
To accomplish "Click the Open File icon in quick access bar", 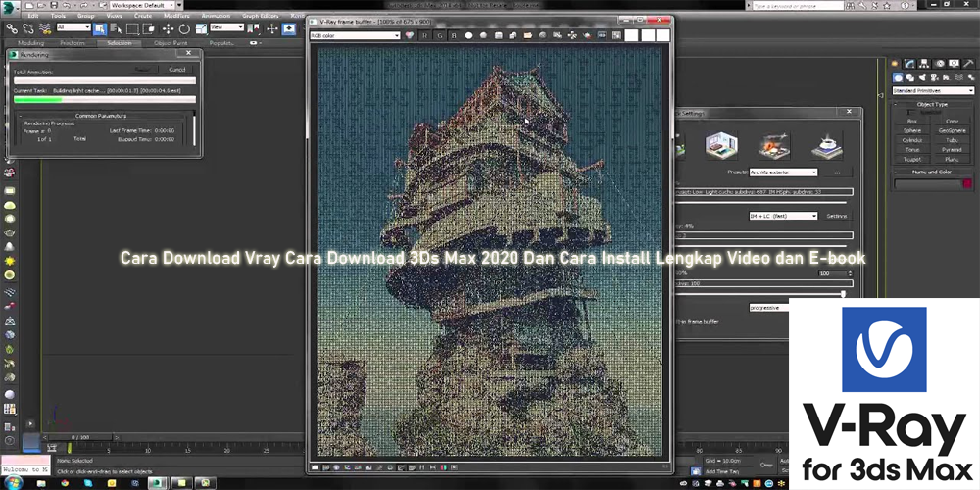I will [x=42, y=5].
